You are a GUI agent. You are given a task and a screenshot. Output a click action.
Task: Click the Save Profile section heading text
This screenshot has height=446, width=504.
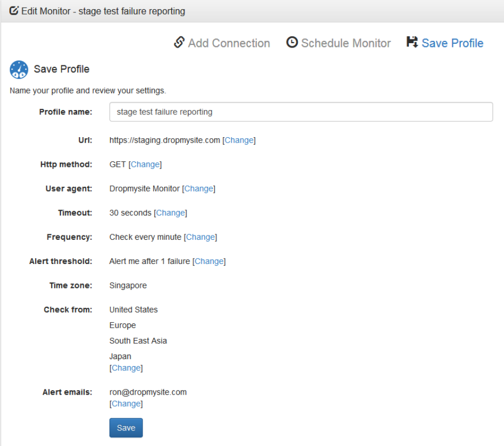(62, 69)
